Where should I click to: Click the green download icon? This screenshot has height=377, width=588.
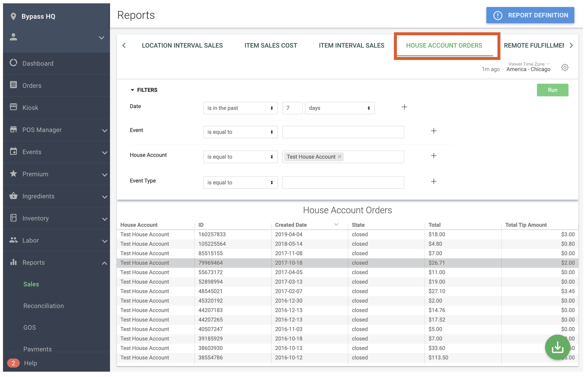(x=557, y=347)
